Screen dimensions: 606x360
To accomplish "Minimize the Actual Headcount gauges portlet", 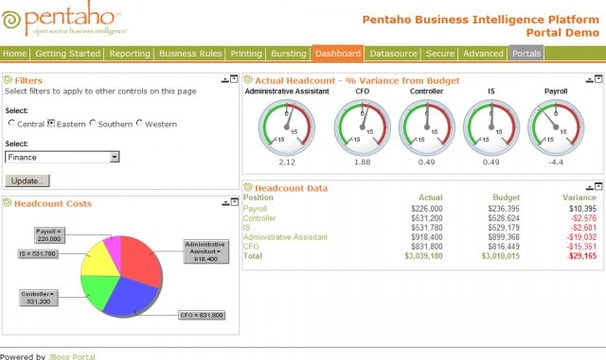I will coord(589,80).
